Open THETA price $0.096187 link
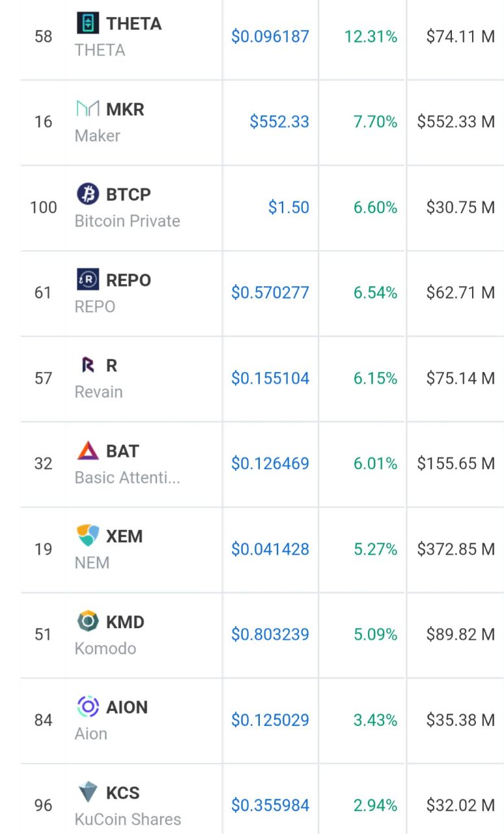The image size is (504, 834). pos(270,36)
